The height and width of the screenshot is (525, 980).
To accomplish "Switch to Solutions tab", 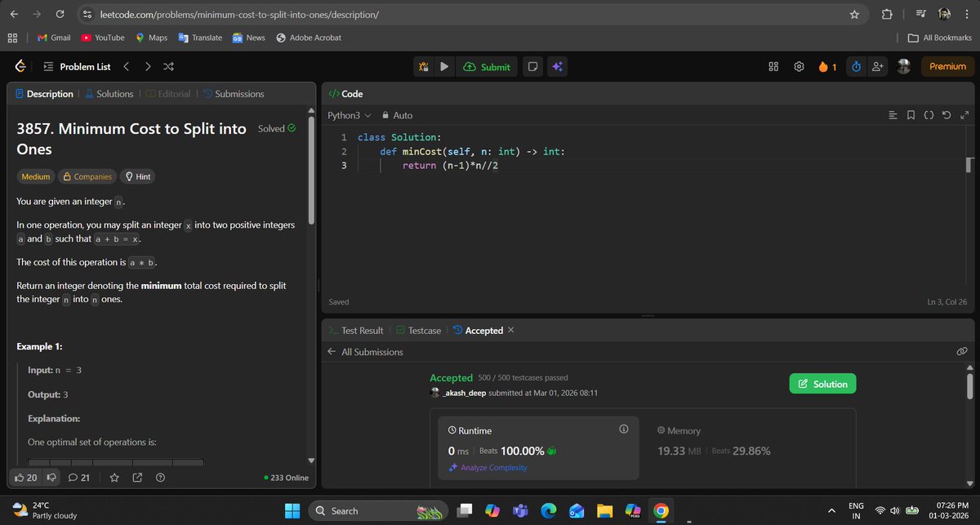I will coord(109,94).
